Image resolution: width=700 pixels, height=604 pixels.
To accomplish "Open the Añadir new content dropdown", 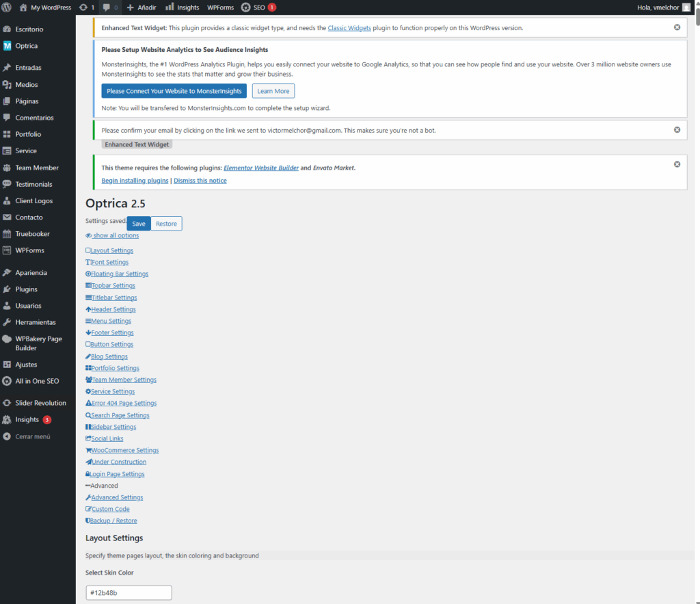I will coord(142,7).
